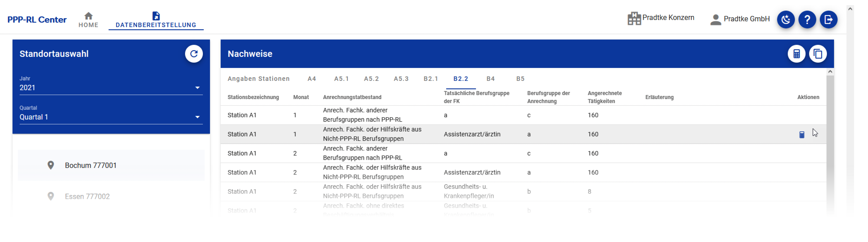Go to the B2.1 tab
868x242 pixels.
pos(431,79)
